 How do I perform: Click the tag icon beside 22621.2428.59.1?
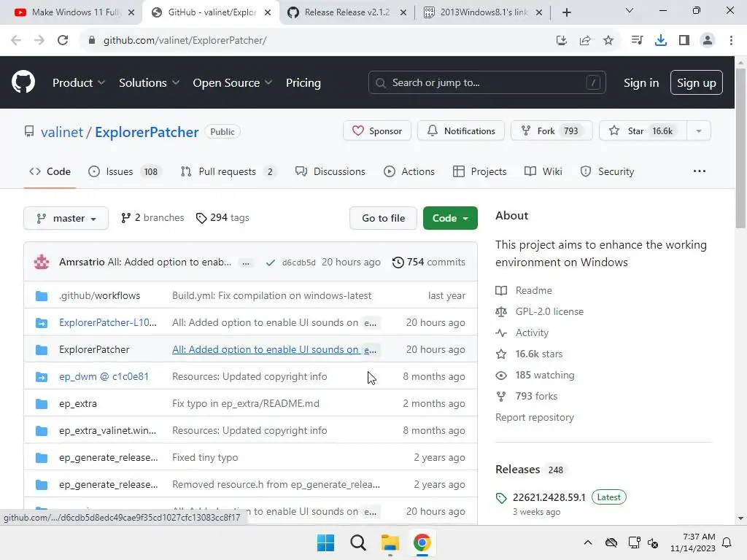pyautogui.click(x=501, y=498)
